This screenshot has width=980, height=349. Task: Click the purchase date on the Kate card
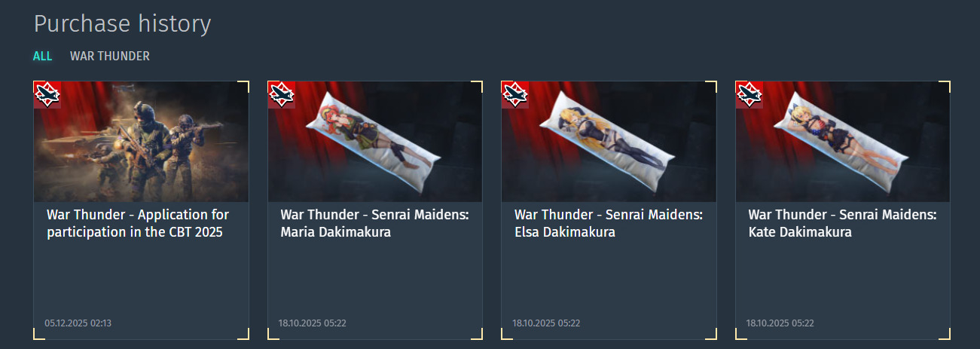point(780,323)
